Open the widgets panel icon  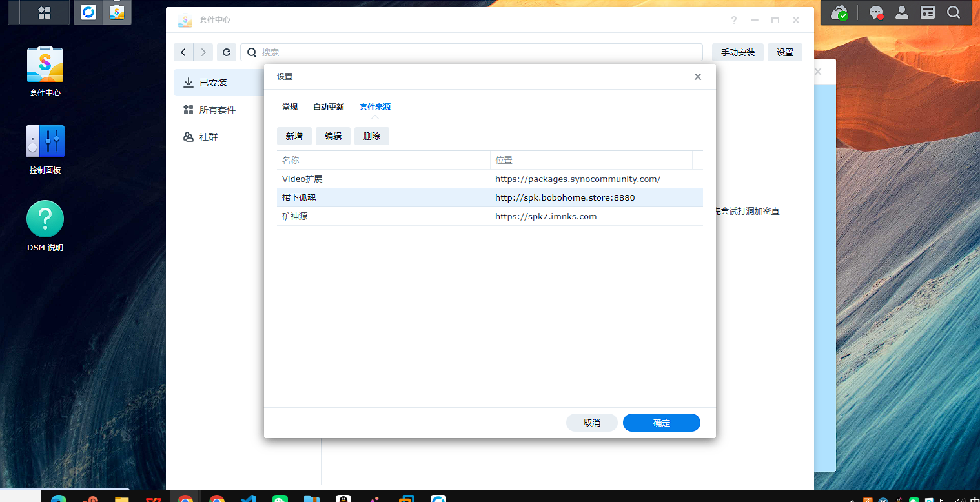pos(928,13)
